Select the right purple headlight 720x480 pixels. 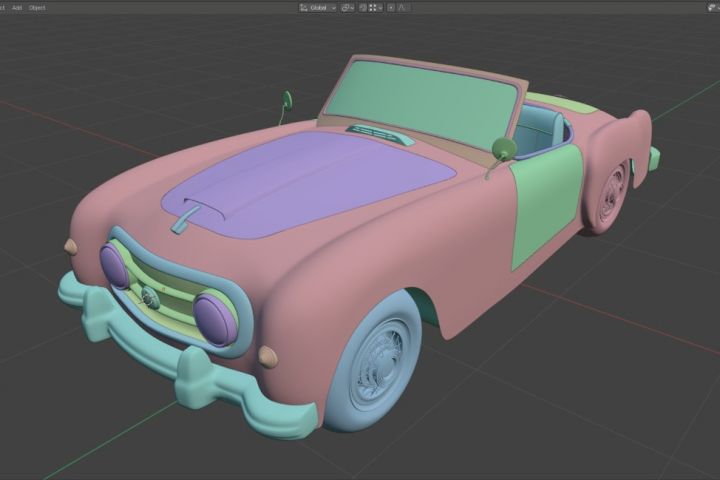215,319
